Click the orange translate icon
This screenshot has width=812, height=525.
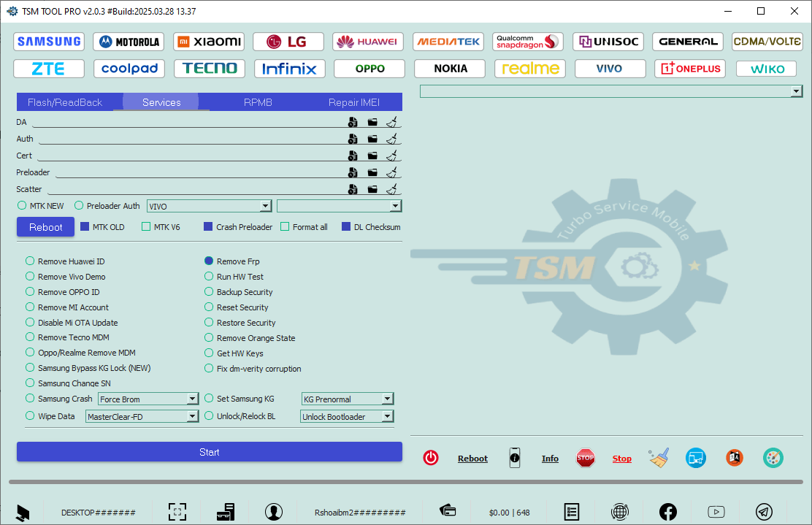click(734, 458)
